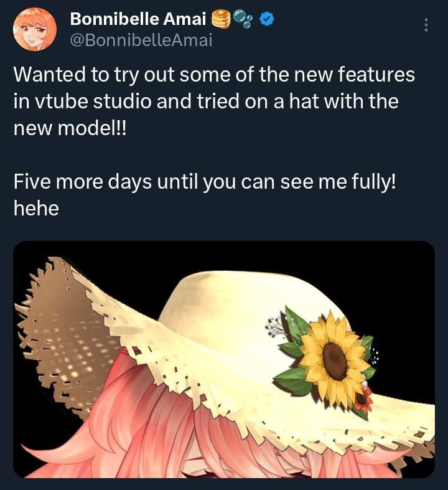The height and width of the screenshot is (490, 448).
Task: Click the pancake stack emoji
Action: coord(221,19)
